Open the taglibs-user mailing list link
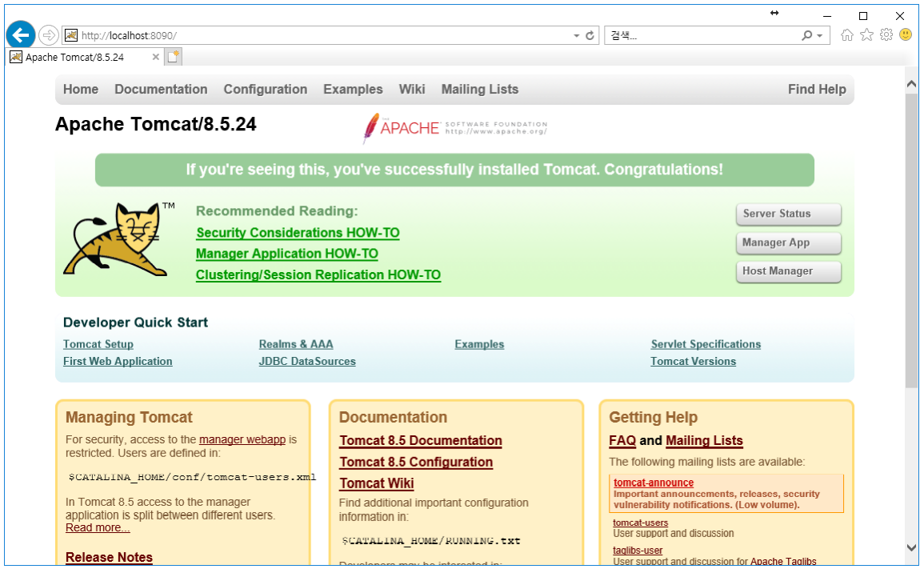The image size is (924, 569). pos(638,551)
